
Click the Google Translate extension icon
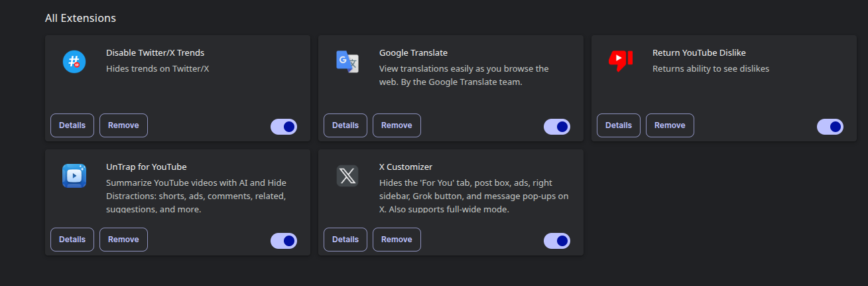click(x=347, y=62)
